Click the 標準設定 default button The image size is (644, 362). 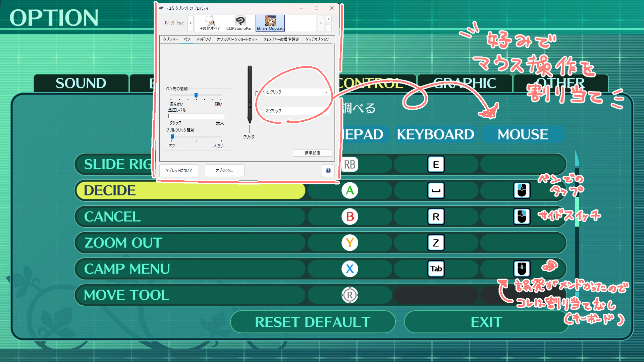coord(312,153)
